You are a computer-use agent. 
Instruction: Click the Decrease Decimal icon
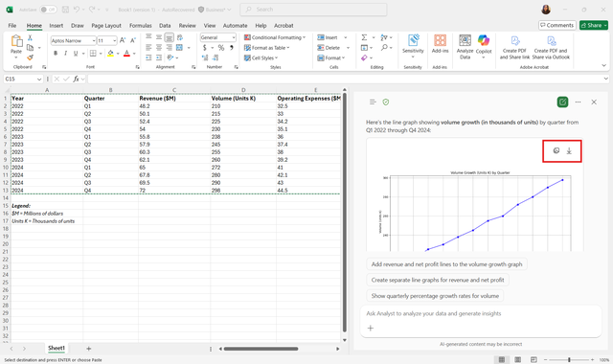(216, 57)
